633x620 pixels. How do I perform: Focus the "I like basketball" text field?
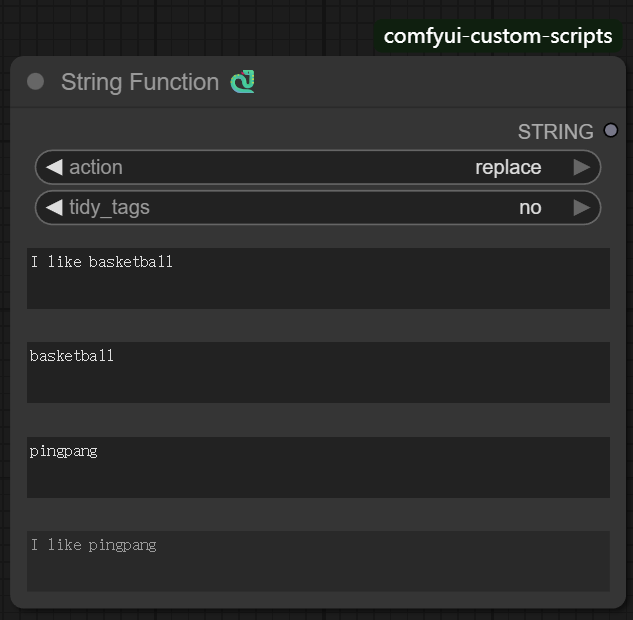pos(318,278)
